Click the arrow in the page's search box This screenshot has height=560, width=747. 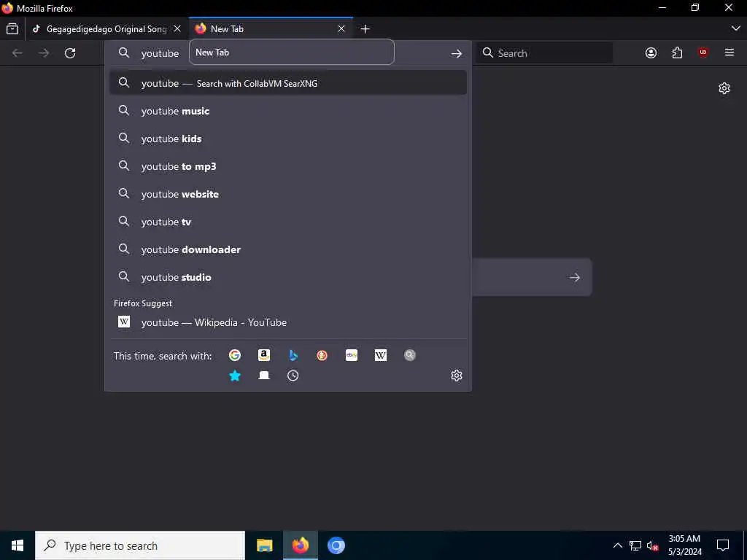tap(575, 277)
